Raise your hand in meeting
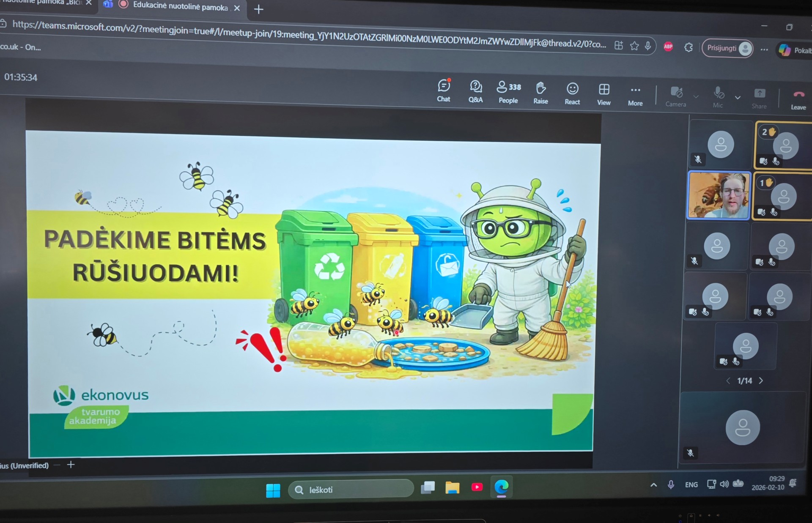 pos(540,93)
